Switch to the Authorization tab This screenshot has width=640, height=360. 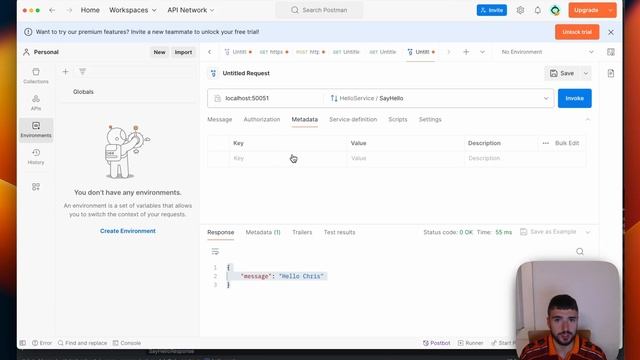tap(262, 120)
